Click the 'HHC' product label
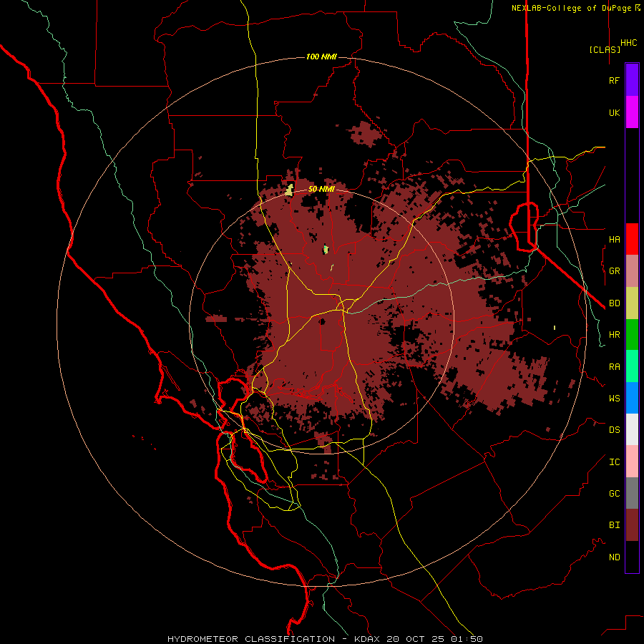 (x=628, y=43)
